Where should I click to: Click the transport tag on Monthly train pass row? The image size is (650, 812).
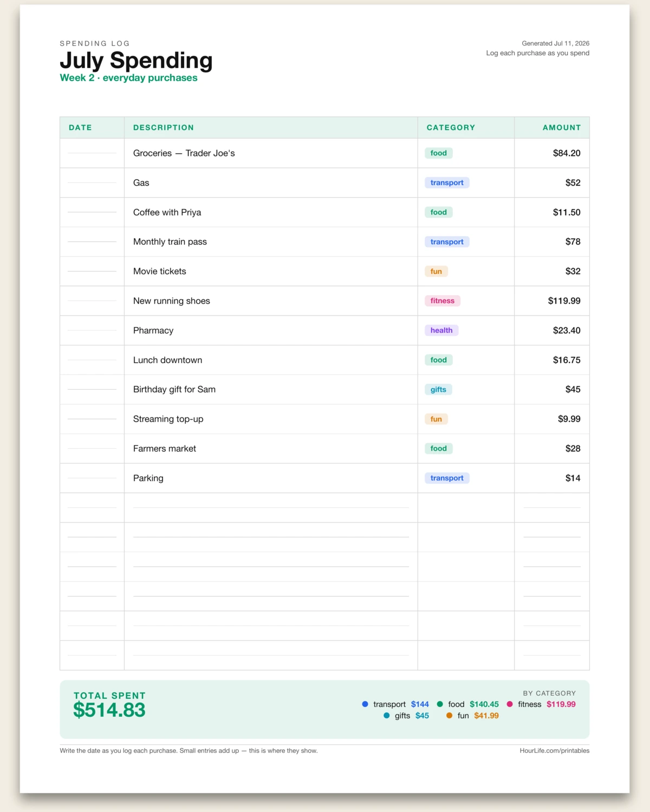pyautogui.click(x=447, y=242)
